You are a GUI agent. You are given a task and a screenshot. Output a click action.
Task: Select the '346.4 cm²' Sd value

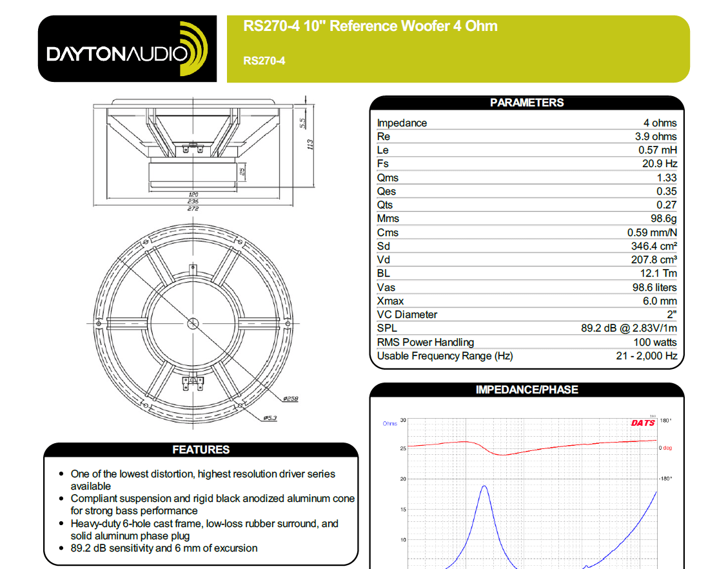tap(654, 246)
